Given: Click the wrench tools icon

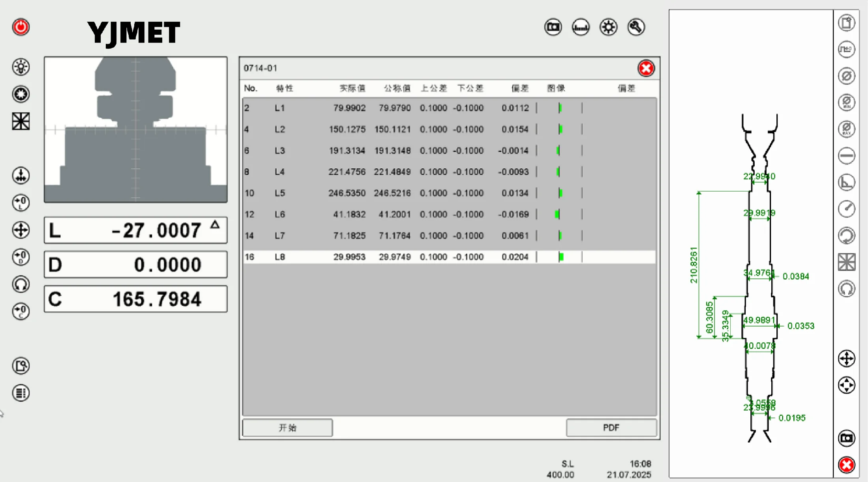Looking at the screenshot, I should (x=636, y=27).
